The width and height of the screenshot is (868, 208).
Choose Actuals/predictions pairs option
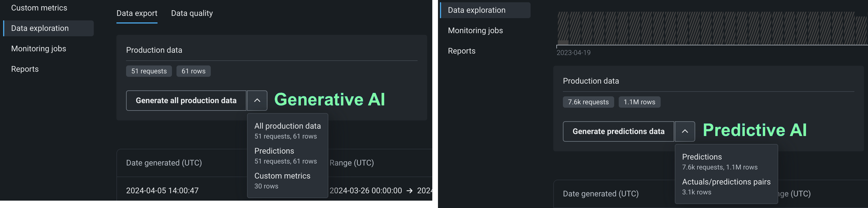tap(726, 186)
